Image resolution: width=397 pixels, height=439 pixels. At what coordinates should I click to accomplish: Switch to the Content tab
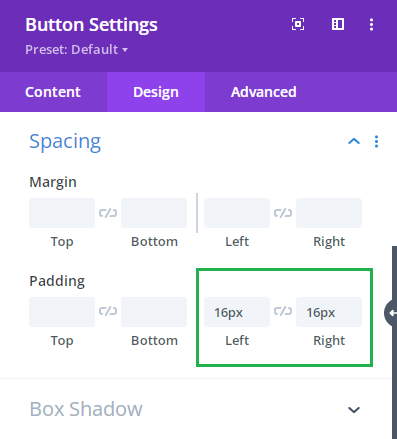tap(53, 92)
